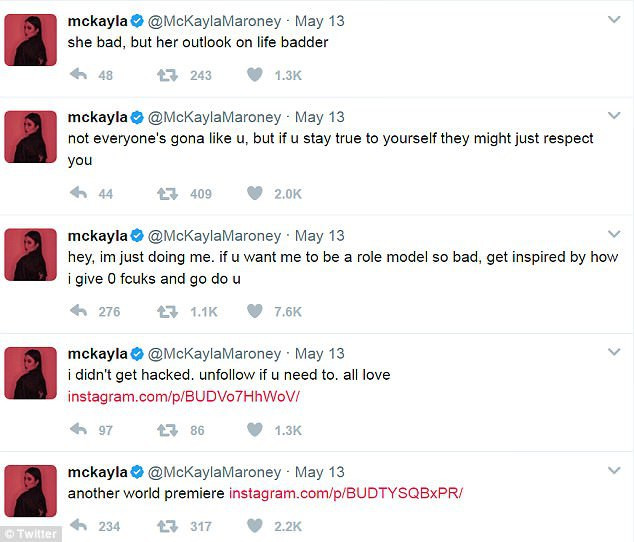Open the profile picture of the first tweet
634x542 pixels.
tap(31, 40)
